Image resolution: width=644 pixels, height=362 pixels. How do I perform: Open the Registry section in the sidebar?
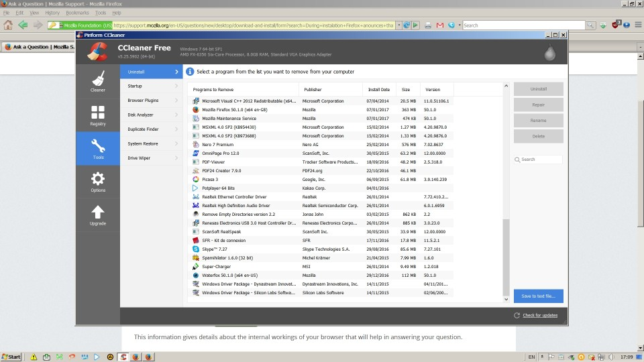[98, 115]
